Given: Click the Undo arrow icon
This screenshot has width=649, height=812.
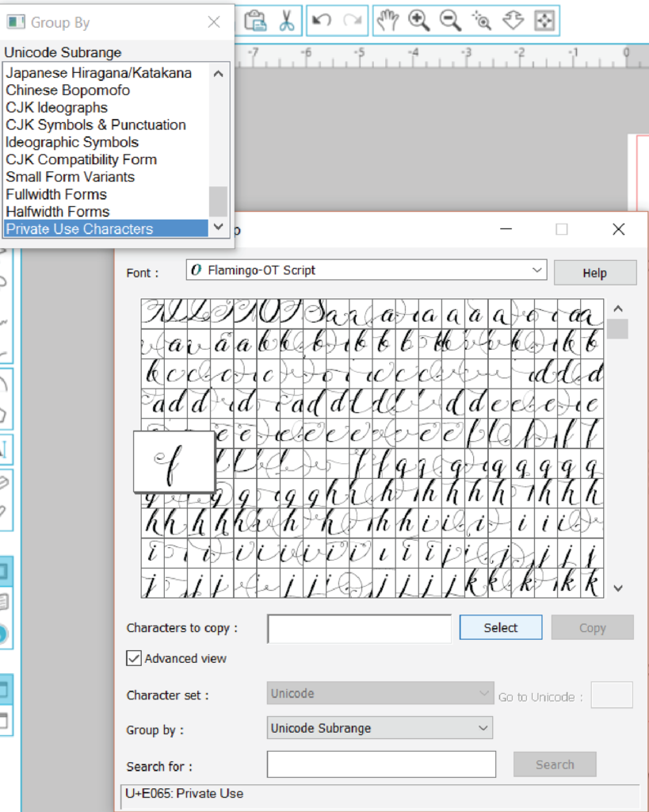Looking at the screenshot, I should [322, 21].
